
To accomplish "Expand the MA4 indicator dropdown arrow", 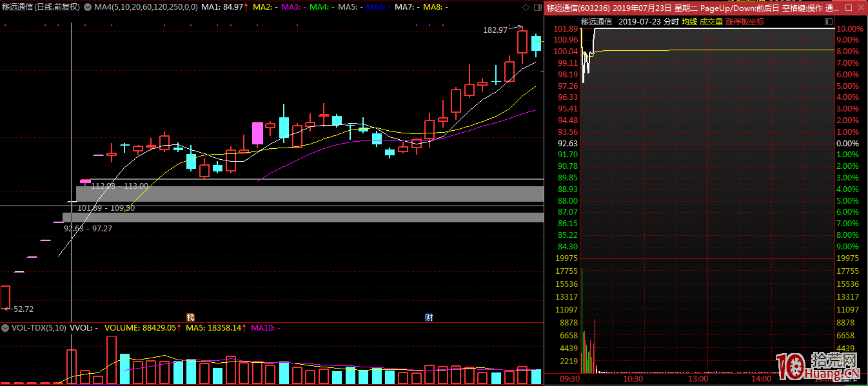I will [89, 7].
